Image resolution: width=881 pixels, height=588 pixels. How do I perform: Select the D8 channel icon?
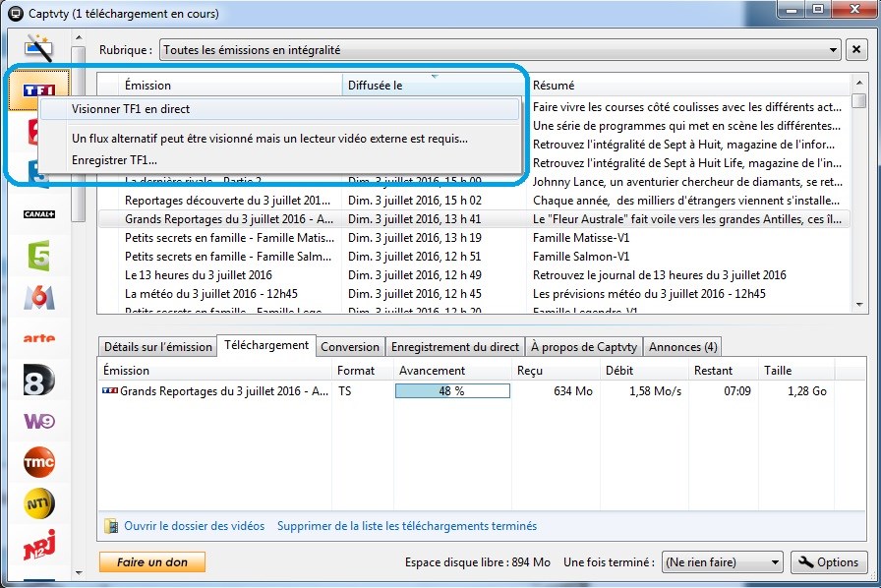click(38, 380)
